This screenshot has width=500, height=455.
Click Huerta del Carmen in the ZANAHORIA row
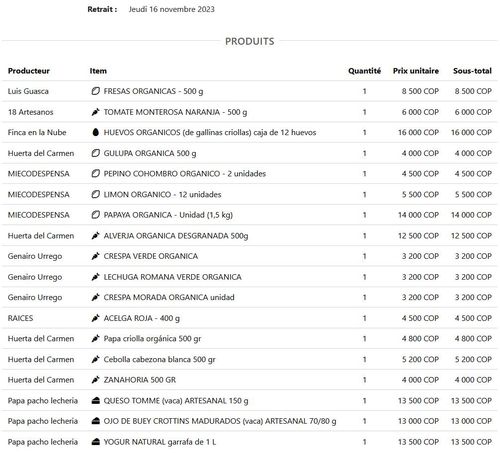point(41,380)
